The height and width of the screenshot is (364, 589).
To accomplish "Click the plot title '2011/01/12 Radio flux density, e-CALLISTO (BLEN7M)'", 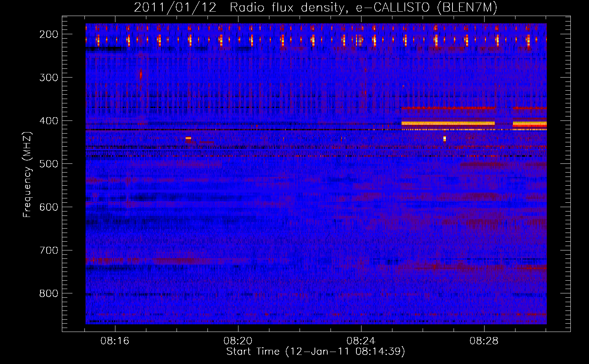I will pos(315,7).
